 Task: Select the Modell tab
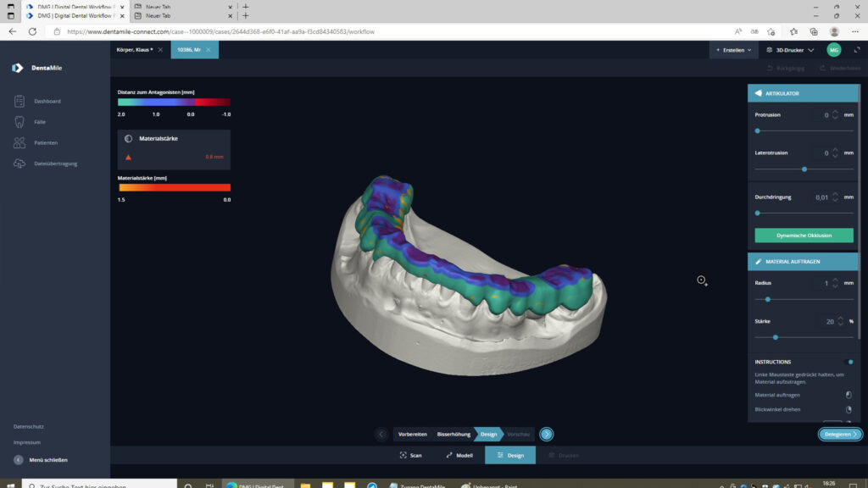coord(459,455)
